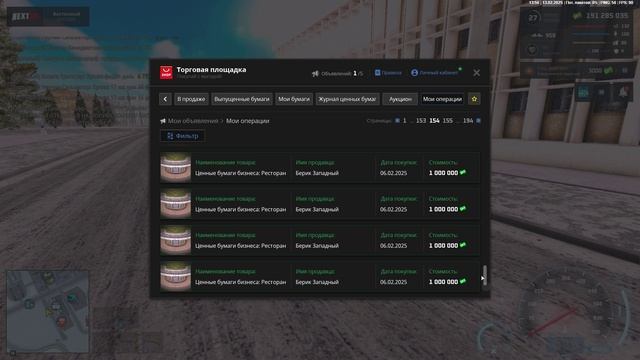Select current page 154
This screenshot has width=640, height=360.
pyautogui.click(x=434, y=121)
